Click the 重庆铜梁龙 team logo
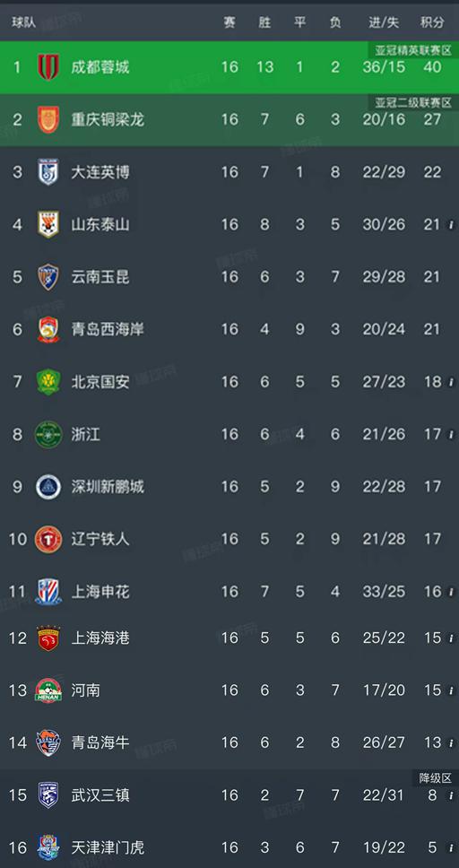 click(x=48, y=119)
